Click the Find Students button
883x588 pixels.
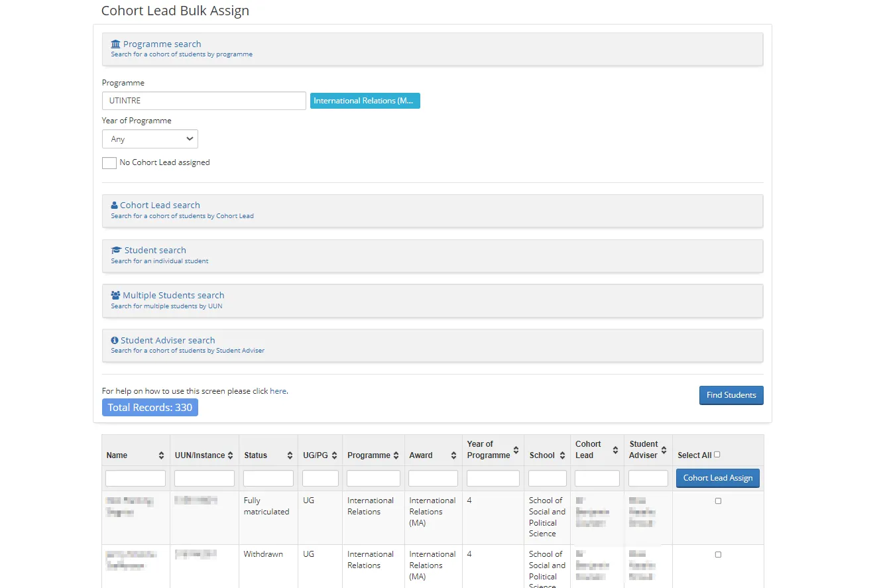(x=731, y=395)
